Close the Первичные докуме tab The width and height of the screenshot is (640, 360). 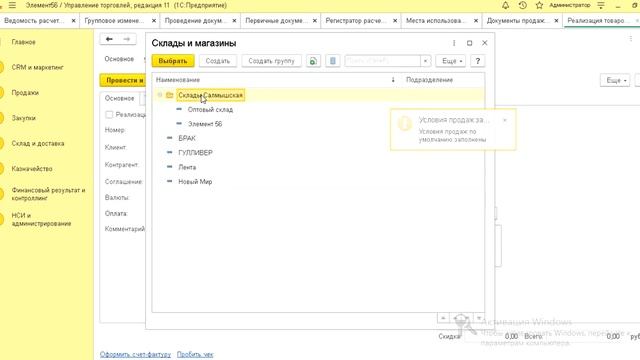point(315,20)
